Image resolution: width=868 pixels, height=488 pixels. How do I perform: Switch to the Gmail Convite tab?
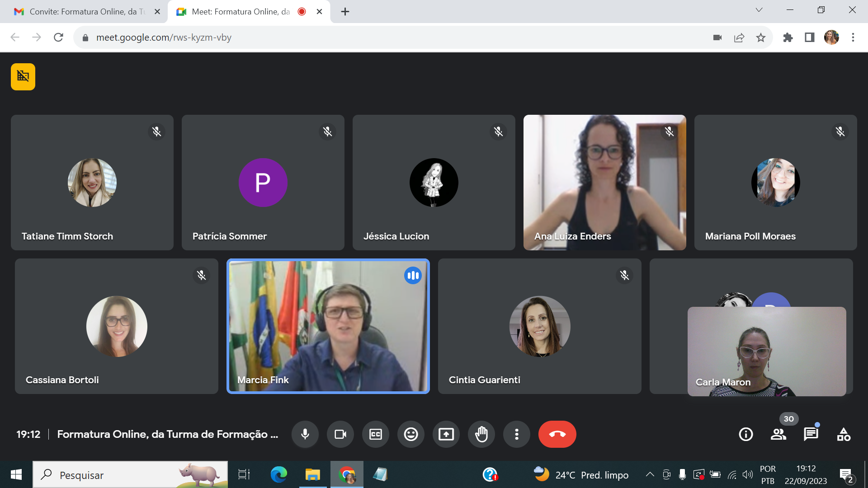pyautogui.click(x=84, y=12)
